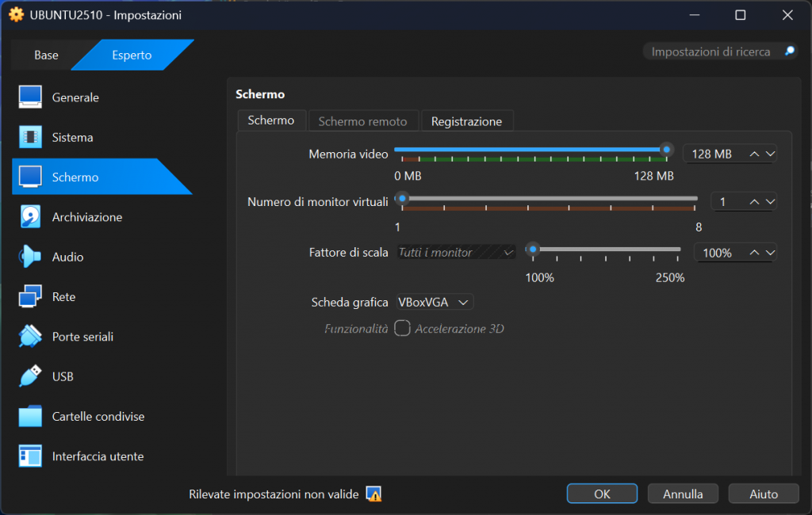This screenshot has width=812, height=515.
Task: Click the Fattore di scala slider handle
Action: (x=534, y=249)
